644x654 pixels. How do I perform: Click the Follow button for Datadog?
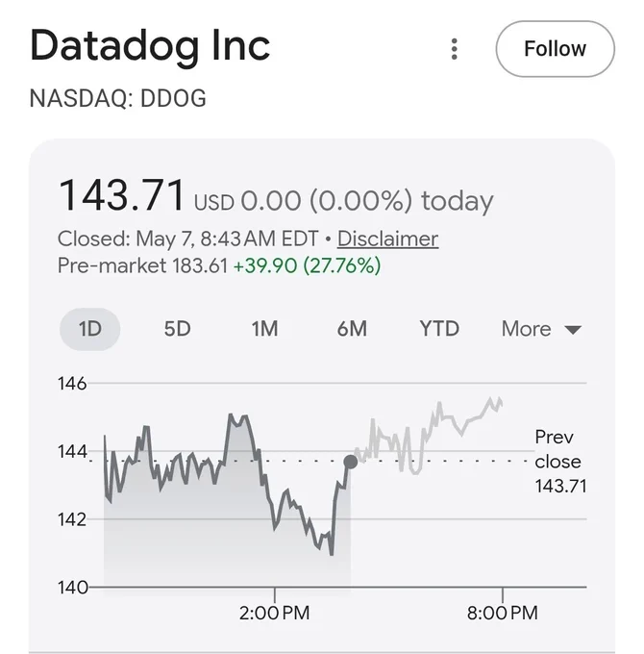[x=555, y=49]
